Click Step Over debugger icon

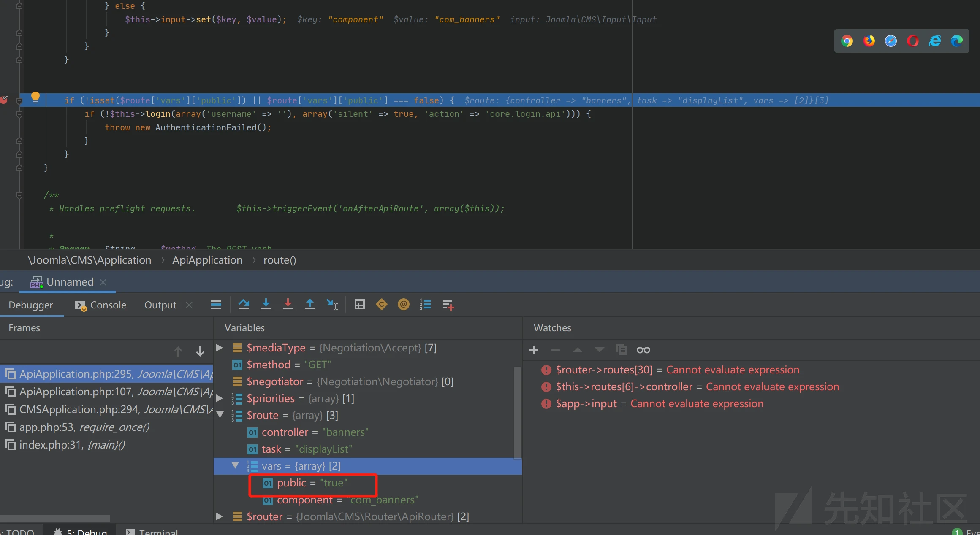[x=244, y=305]
